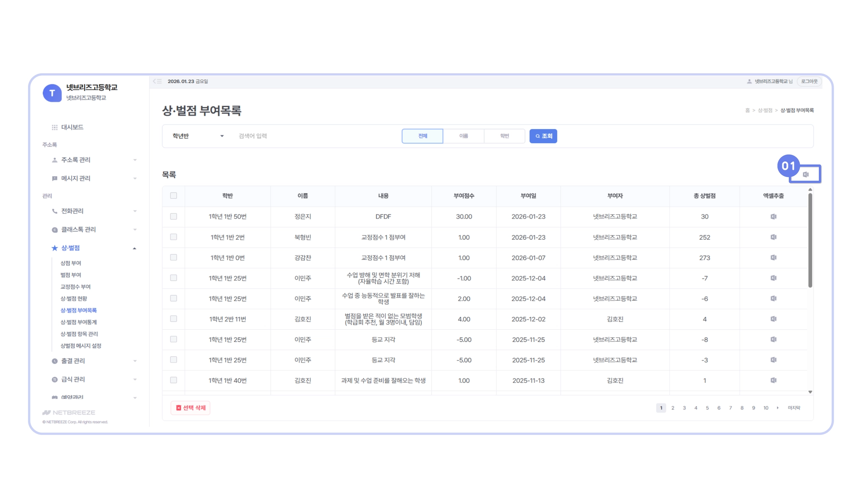Click the 조회 search button

point(543,136)
